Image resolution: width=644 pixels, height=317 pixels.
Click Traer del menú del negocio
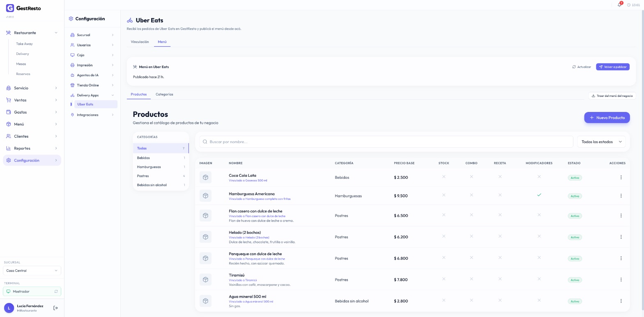tap(612, 96)
